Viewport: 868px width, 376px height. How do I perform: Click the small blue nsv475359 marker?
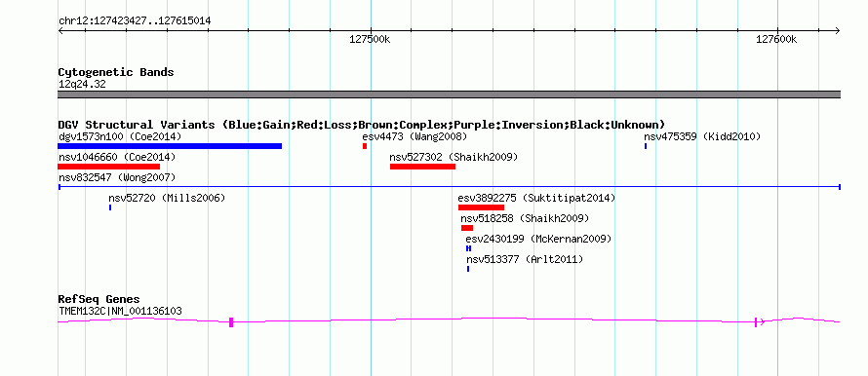pos(646,146)
